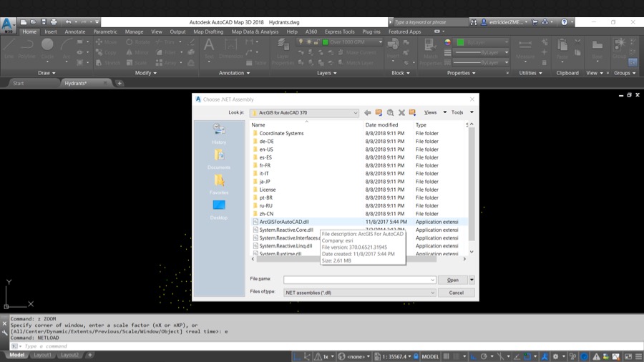Open the Map Data & Analysis tab
Screen dimensions: 644x362
(x=255, y=31)
